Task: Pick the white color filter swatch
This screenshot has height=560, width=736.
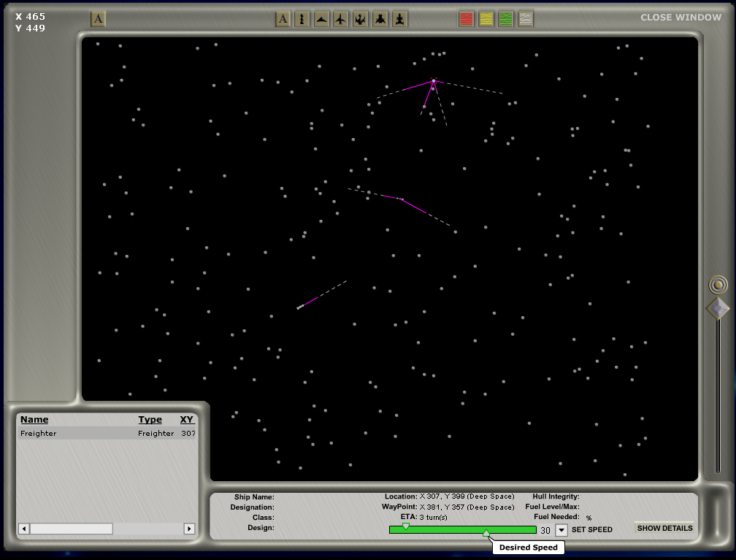Action: [x=526, y=19]
